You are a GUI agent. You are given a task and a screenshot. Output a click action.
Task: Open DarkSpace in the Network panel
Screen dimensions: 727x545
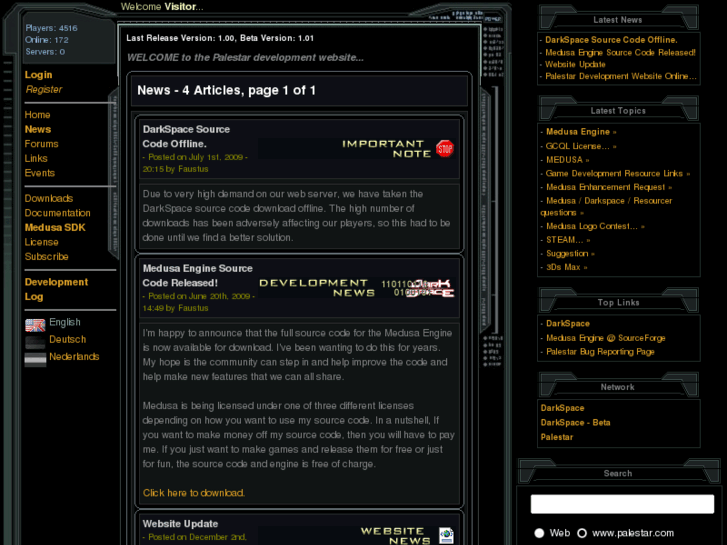click(562, 408)
